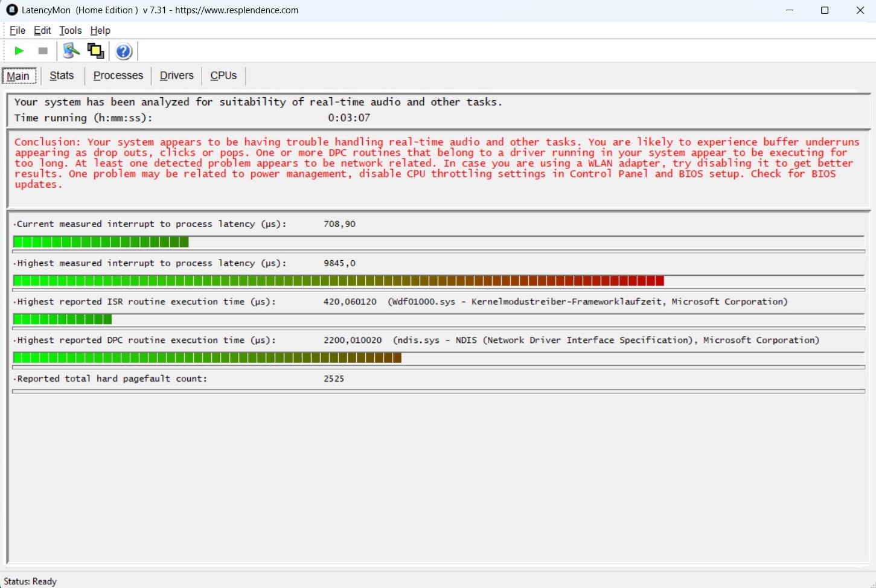Open options via computer-with-pencil toolbar icon
Image resolution: width=876 pixels, height=588 pixels.
[71, 51]
